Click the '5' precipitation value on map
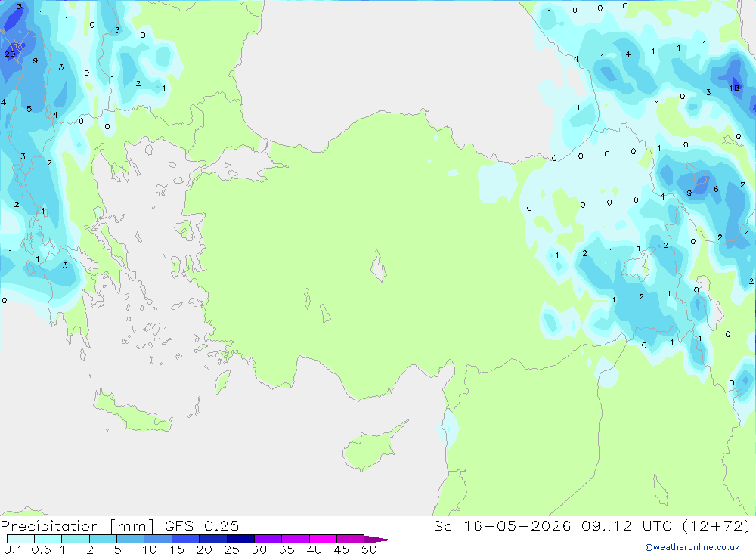756x554 pixels. click(29, 109)
